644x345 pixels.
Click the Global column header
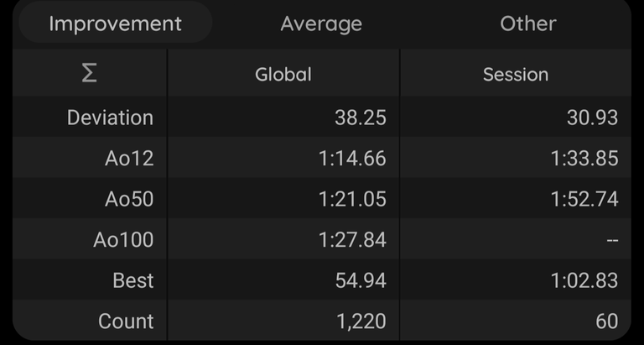[283, 75]
